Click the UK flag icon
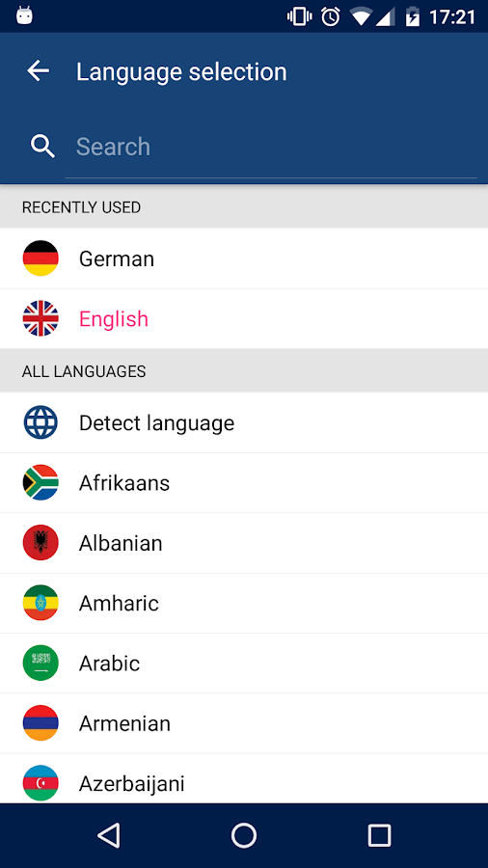This screenshot has width=488, height=868. (41, 318)
